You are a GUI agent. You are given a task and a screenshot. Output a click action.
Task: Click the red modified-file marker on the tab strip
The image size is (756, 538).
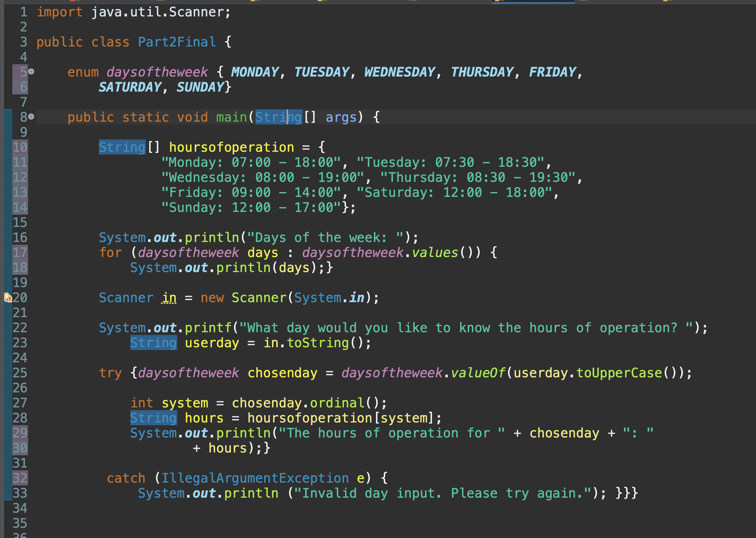[72, 1]
